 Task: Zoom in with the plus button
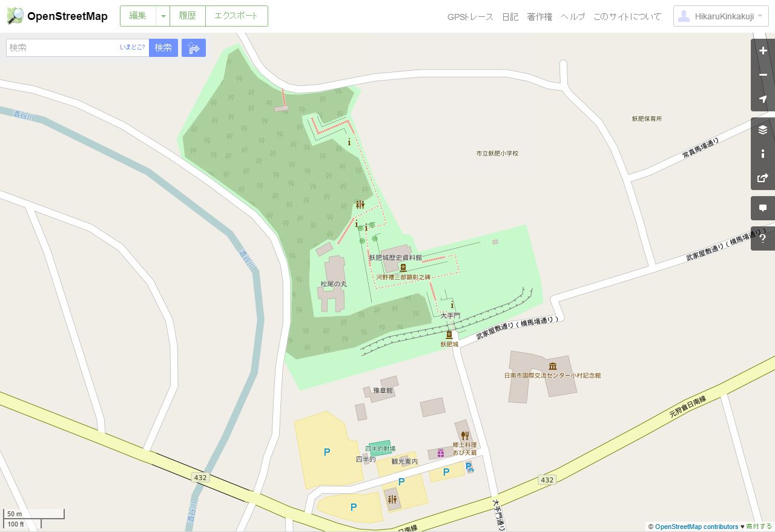click(x=763, y=51)
